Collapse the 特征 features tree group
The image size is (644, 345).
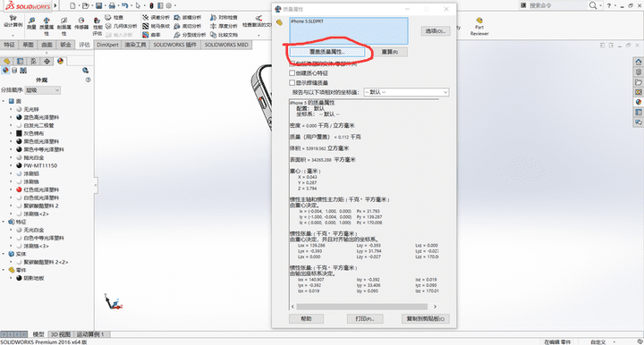(x=4, y=222)
